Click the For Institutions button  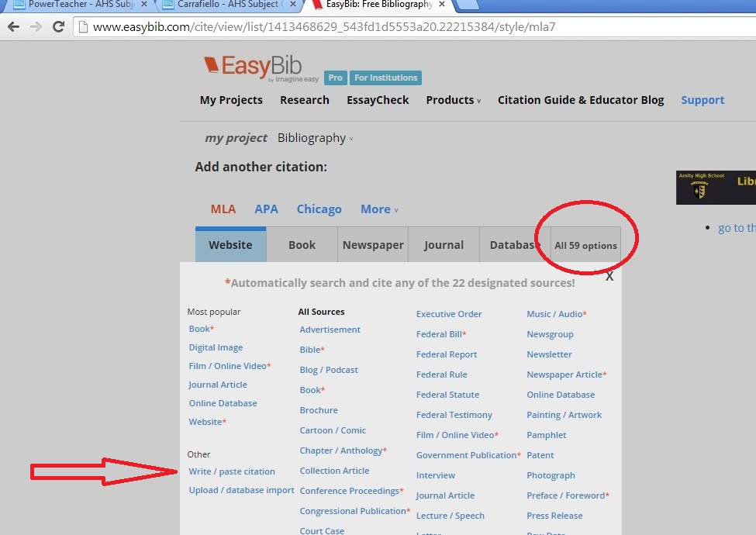[385, 78]
